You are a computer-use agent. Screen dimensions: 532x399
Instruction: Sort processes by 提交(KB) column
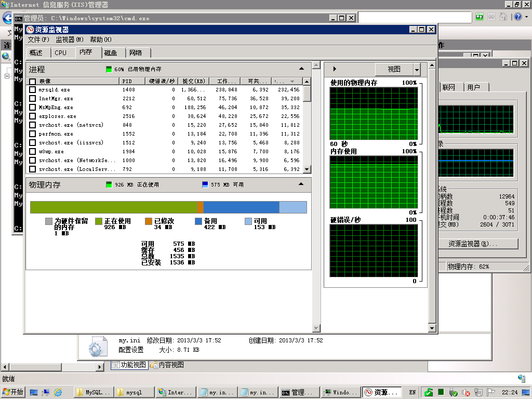tap(193, 82)
